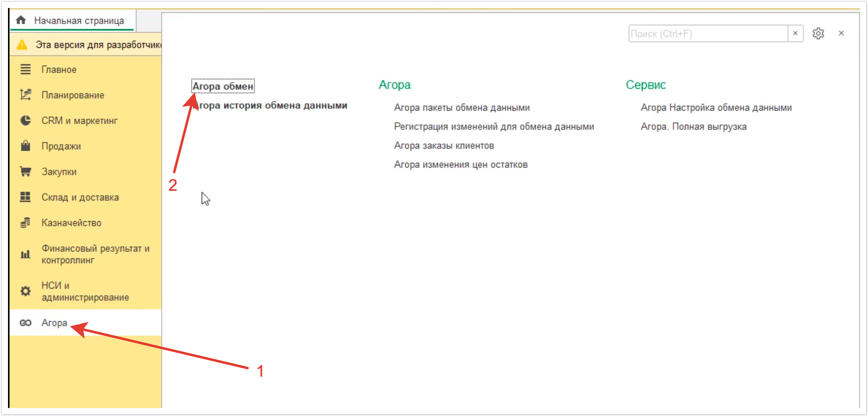Click the home icon on start page tab
Image resolution: width=868 pixels, height=416 pixels.
(21, 20)
